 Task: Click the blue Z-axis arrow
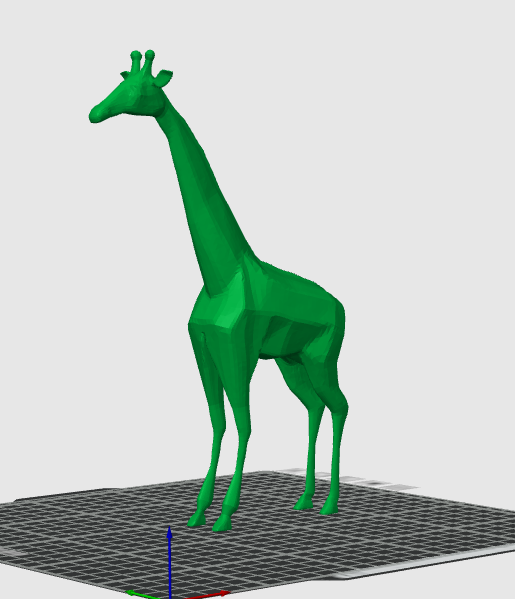(170, 562)
